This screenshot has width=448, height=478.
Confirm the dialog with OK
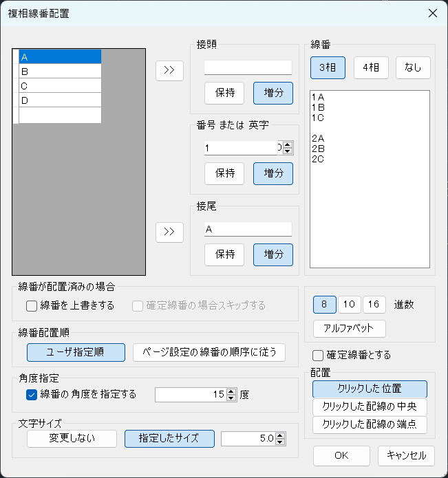(x=341, y=456)
